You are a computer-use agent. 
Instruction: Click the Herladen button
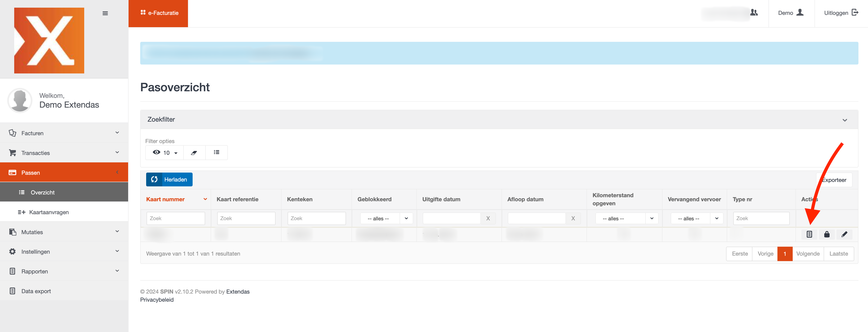tap(169, 179)
